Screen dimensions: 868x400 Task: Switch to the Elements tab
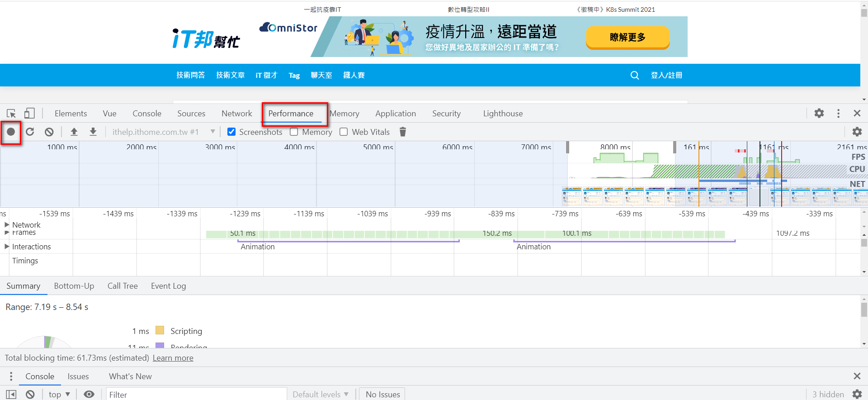71,114
